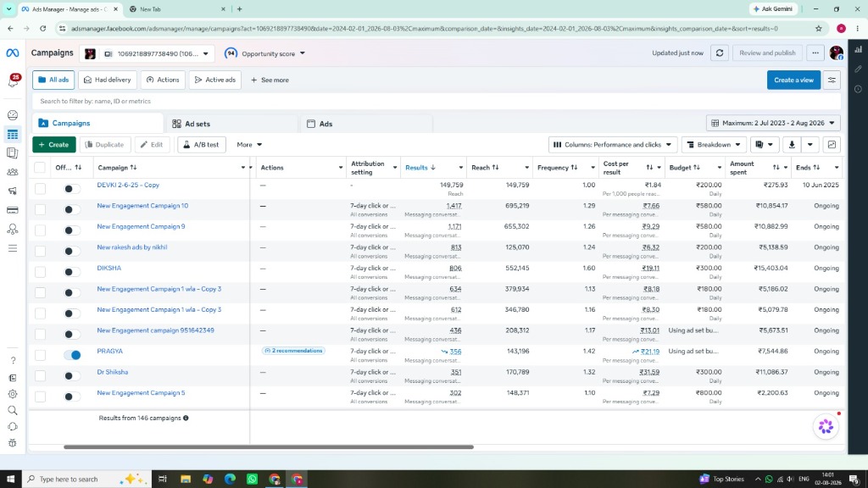Click the A/B test button

(x=202, y=145)
